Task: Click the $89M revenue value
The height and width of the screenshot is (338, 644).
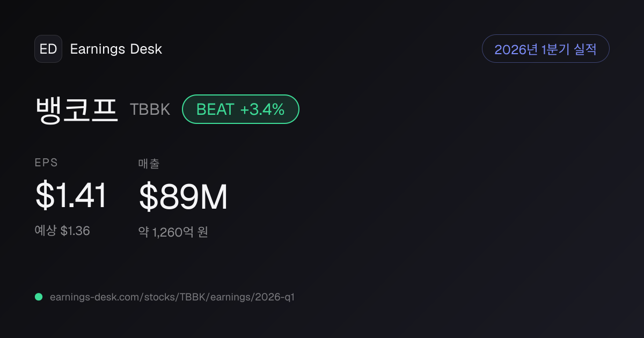Action: click(x=183, y=197)
